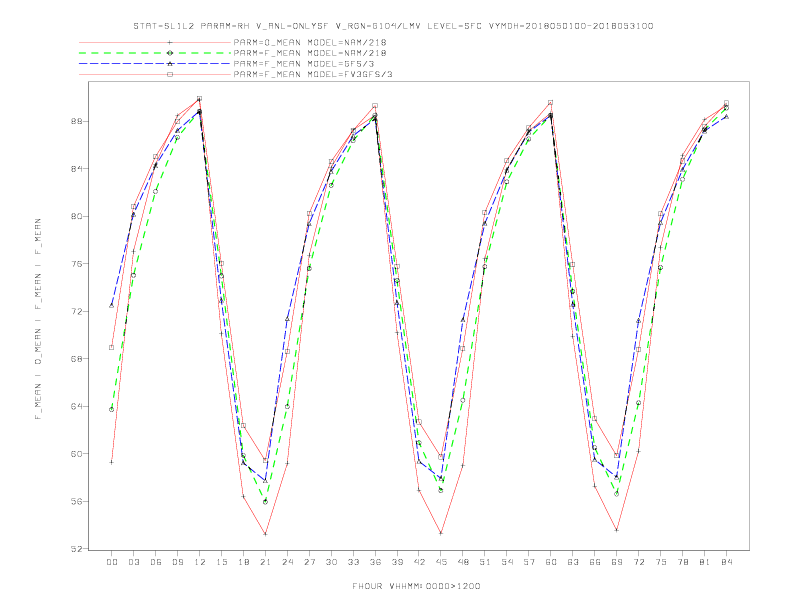Click the triangle marker on blue legend line
Screen dimensions: 792x612
point(170,64)
